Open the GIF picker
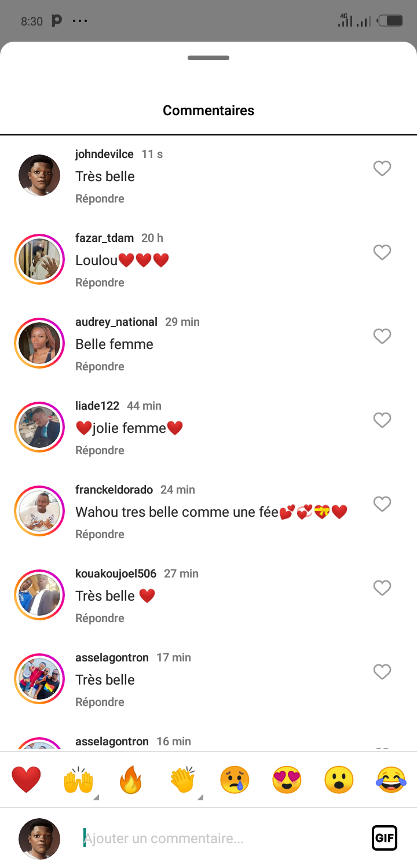Screen dimensions: 417x868 click(x=385, y=838)
